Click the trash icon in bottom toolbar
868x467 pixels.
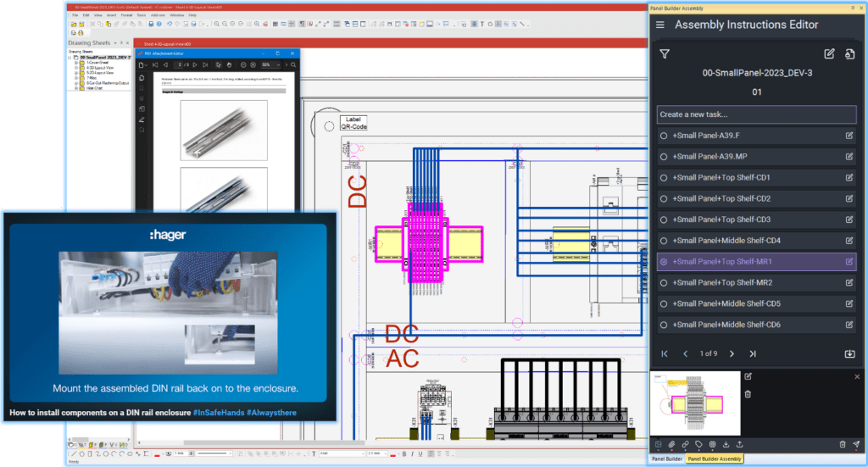pos(843,444)
